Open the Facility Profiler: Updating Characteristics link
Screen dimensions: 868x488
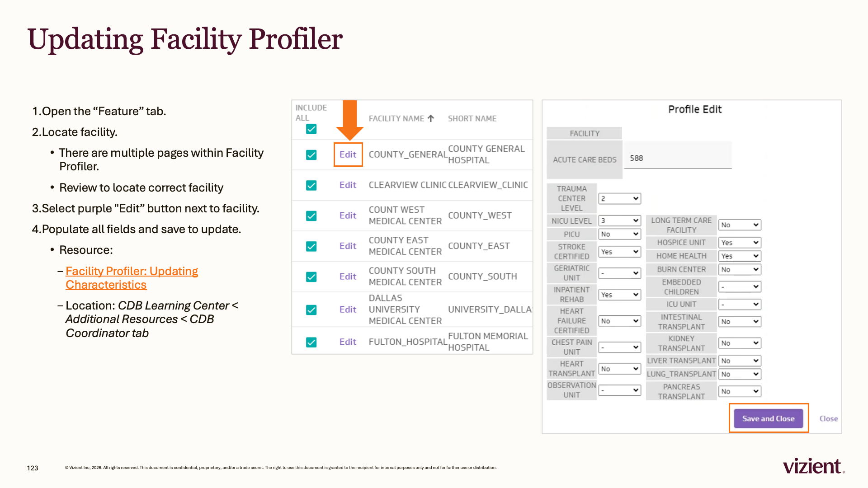pyautogui.click(x=132, y=278)
